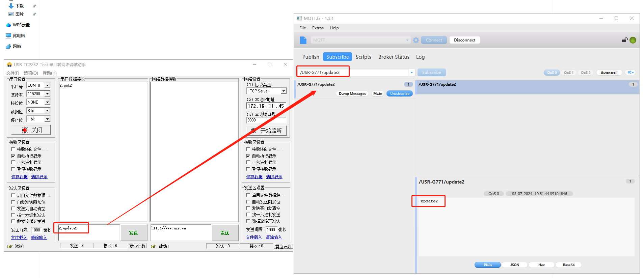Uncheck 自动换行显示 in serial receive settings
Image resolution: width=644 pixels, height=278 pixels.
13,156
